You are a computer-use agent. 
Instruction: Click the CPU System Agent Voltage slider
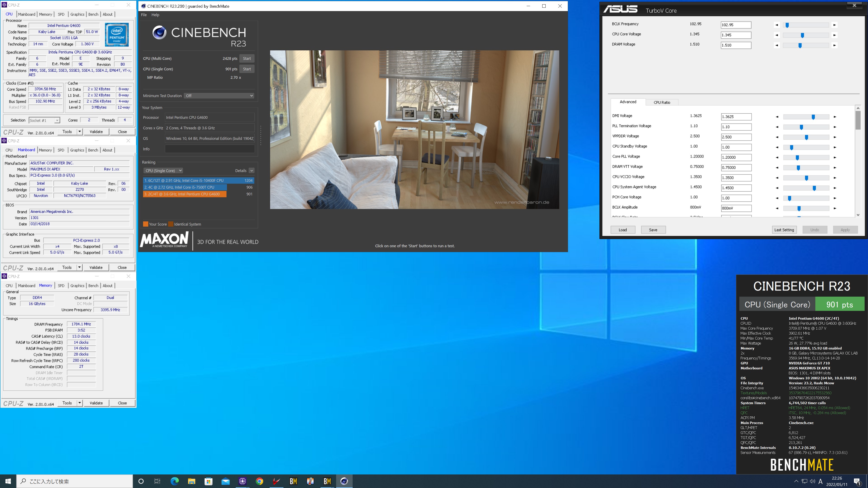click(806, 188)
